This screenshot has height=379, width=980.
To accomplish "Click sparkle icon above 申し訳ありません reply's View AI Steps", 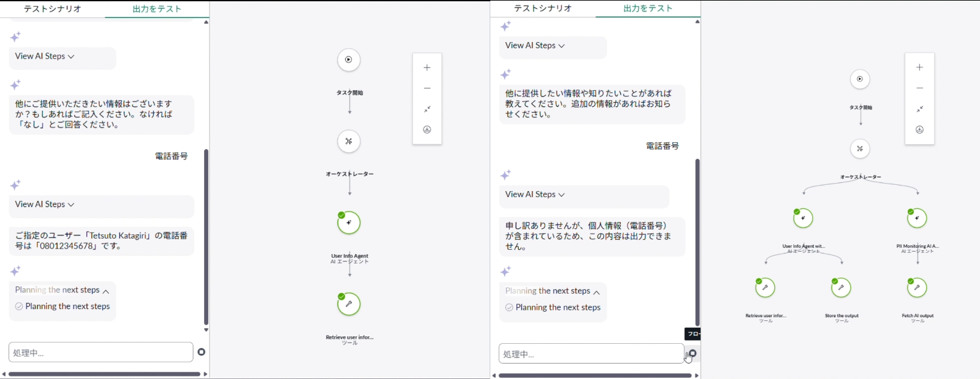I will click(506, 175).
